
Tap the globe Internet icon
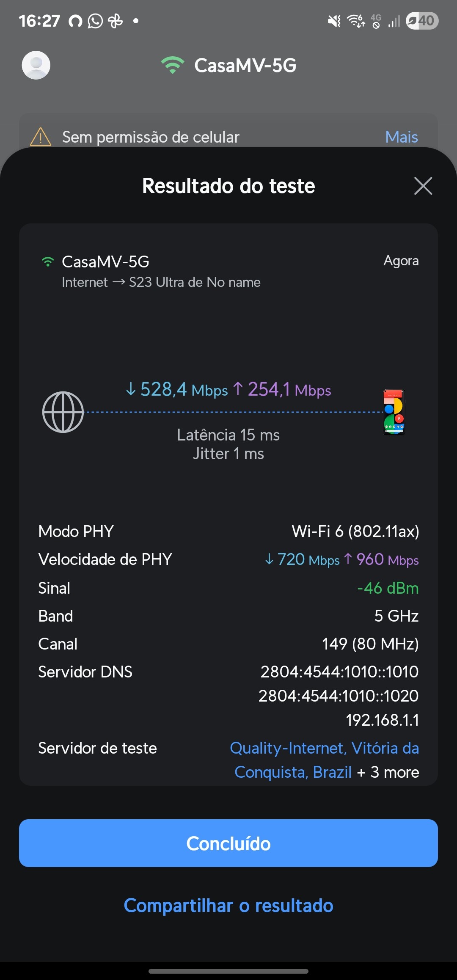pyautogui.click(x=63, y=412)
